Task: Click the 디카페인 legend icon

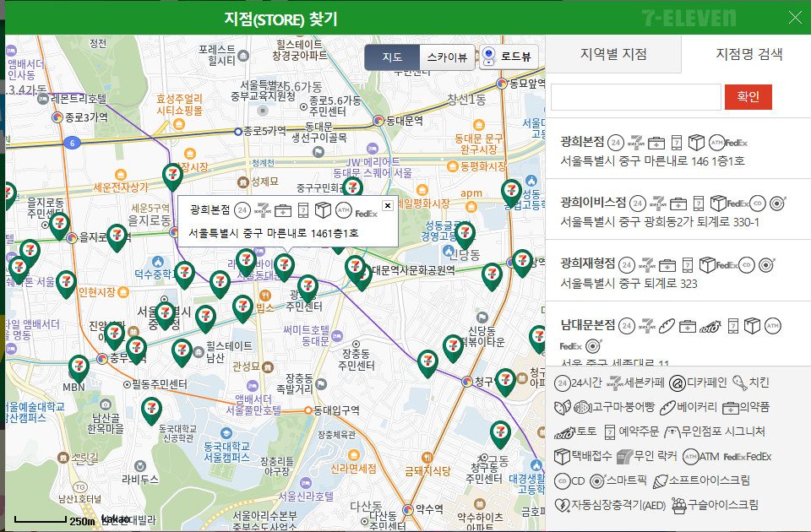Action: tap(677, 383)
